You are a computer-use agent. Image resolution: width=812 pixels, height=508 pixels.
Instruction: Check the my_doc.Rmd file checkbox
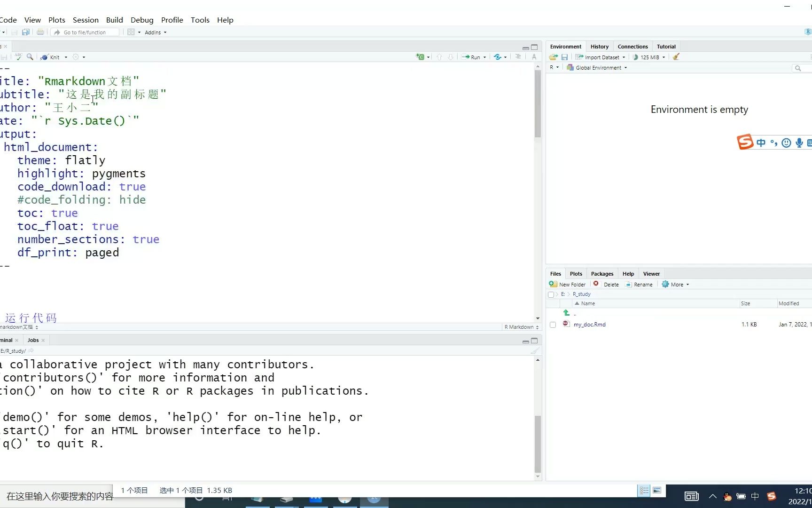(553, 325)
